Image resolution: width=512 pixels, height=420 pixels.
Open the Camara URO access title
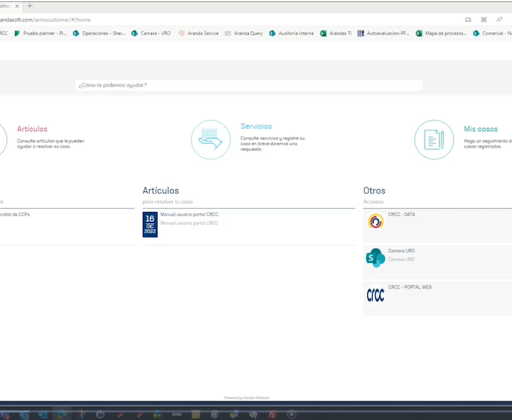[x=402, y=250]
